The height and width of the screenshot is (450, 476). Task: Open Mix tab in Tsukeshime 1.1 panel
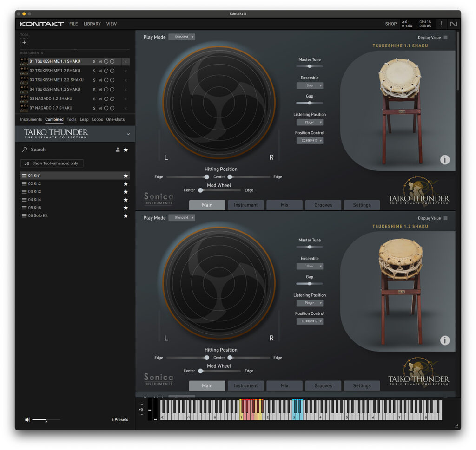284,205
